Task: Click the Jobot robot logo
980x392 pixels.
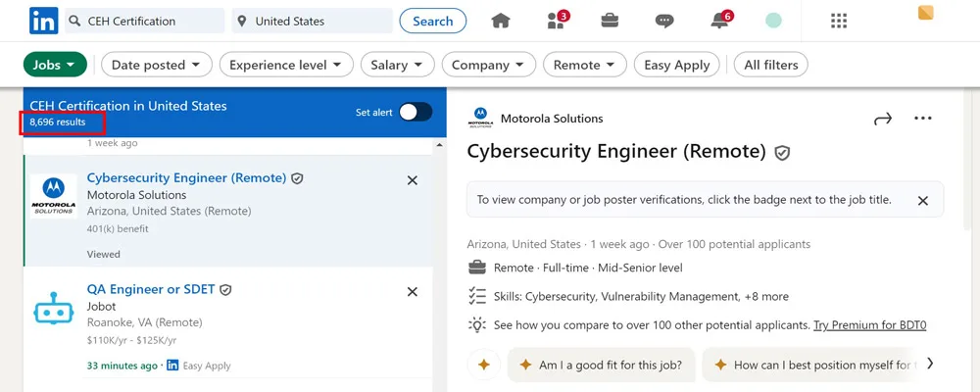Action: coord(54,308)
